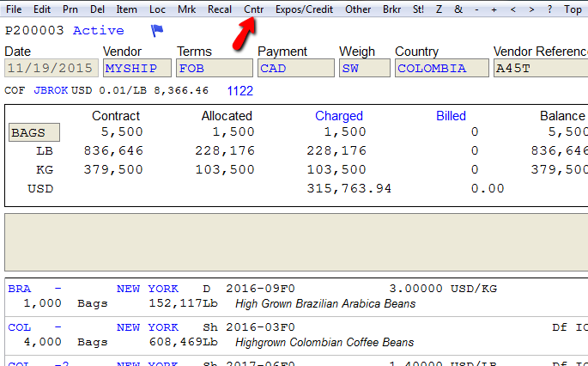588x366 pixels.
Task: Open the Prn menu
Action: tap(70, 9)
